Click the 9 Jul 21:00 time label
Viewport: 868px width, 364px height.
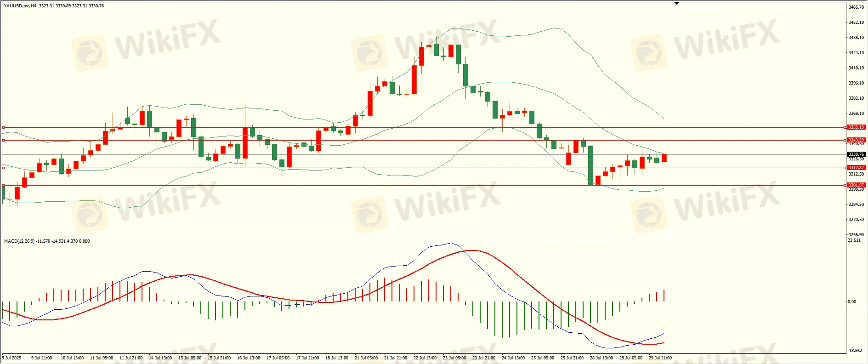pos(42,358)
